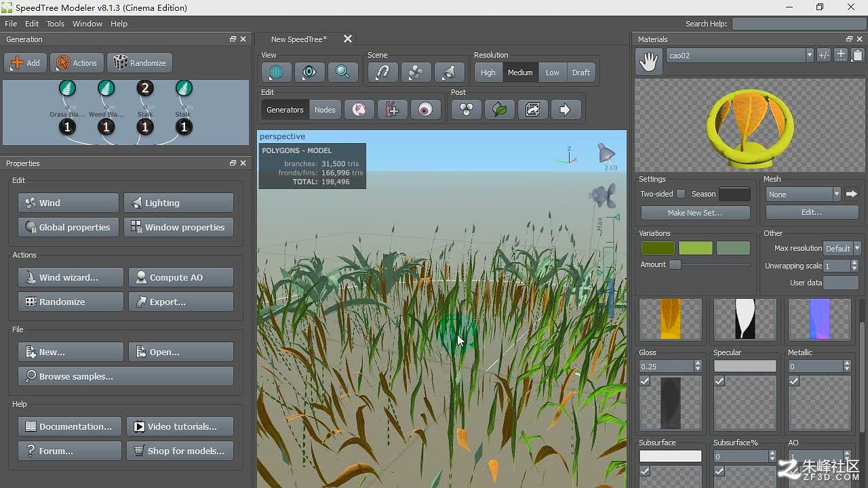Click the Specular color swatch
Image resolution: width=868 pixels, height=488 pixels.
pyautogui.click(x=745, y=366)
